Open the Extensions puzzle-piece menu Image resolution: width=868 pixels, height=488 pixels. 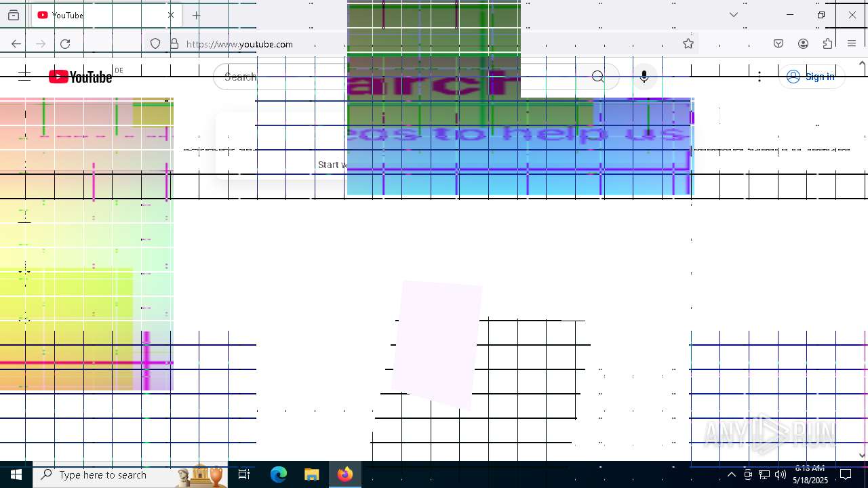(827, 44)
